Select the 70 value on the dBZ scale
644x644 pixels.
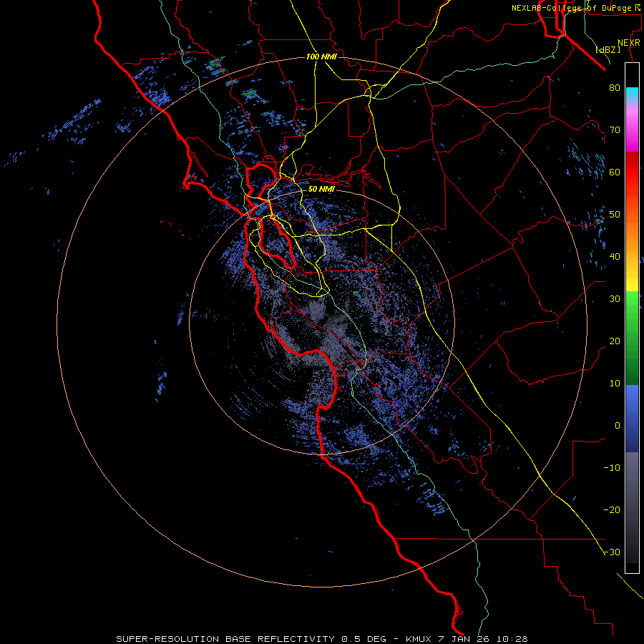[x=615, y=130]
